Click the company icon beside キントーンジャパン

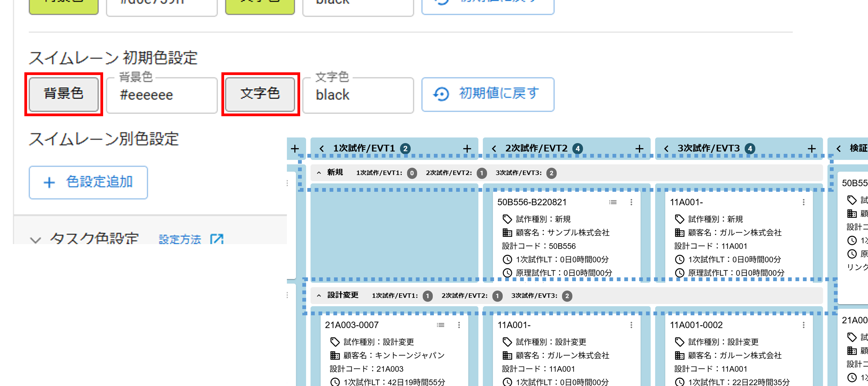coord(335,355)
